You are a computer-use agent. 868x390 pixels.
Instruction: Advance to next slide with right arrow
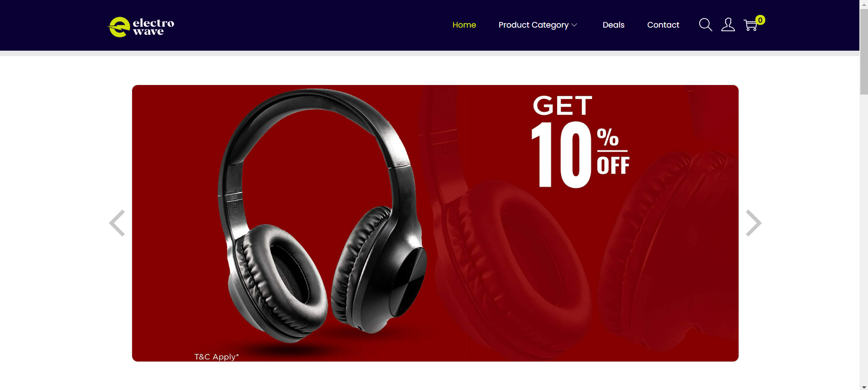pyautogui.click(x=754, y=223)
